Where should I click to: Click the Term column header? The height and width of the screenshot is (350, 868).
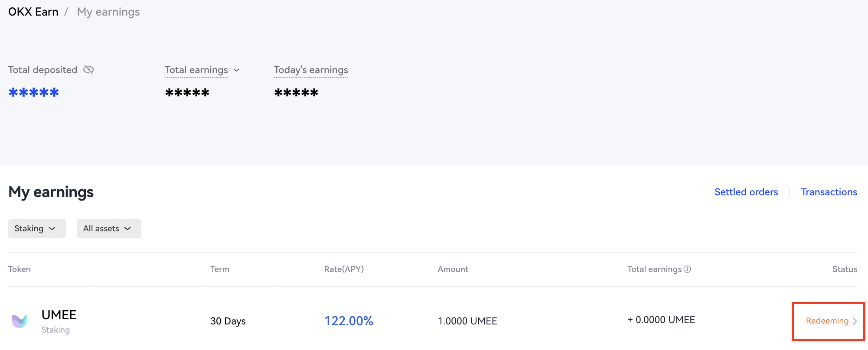coord(220,269)
